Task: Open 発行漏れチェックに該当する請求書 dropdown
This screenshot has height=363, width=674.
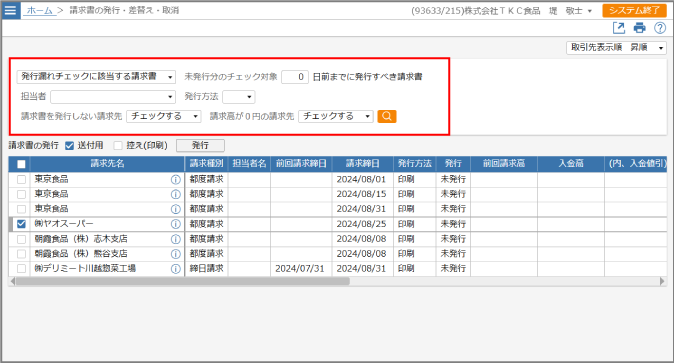Action: pyautogui.click(x=96, y=77)
